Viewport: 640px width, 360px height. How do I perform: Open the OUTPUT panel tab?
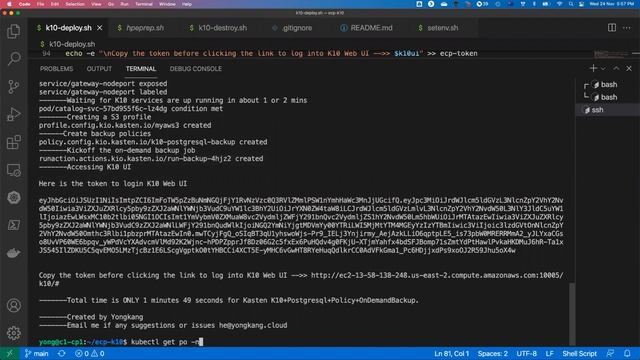(x=99, y=69)
